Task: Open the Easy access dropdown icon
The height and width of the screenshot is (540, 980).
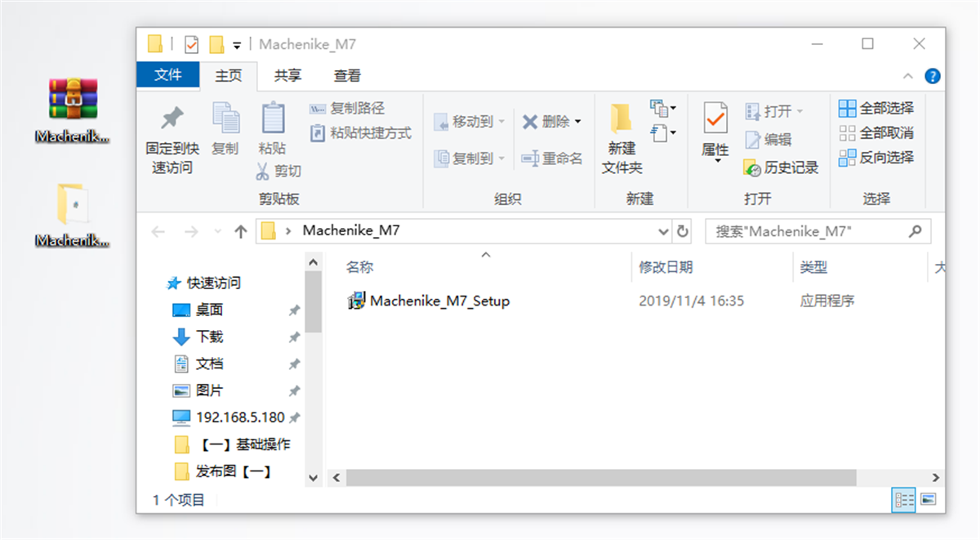Action: pyautogui.click(x=663, y=132)
